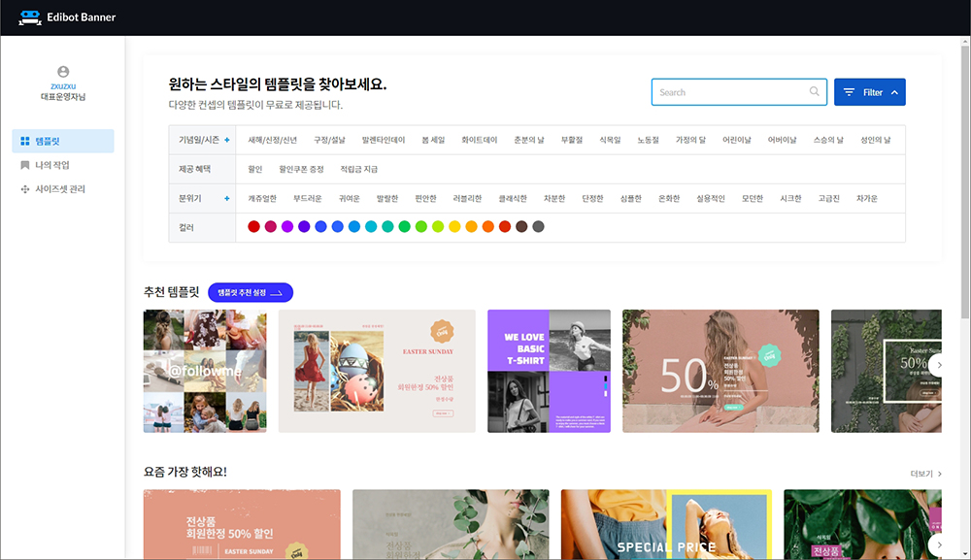971x560 pixels.
Task: Select the 춘분의 날 tag
Action: 529,140
